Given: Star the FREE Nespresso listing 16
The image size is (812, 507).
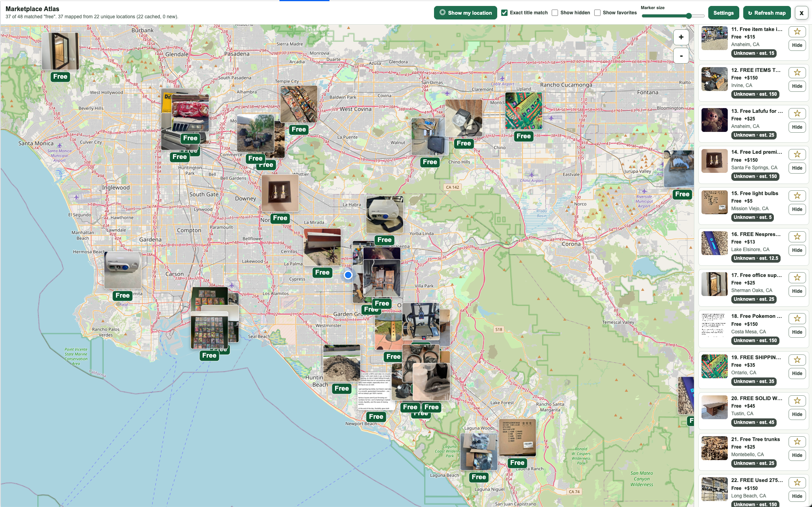Looking at the screenshot, I should (797, 236).
